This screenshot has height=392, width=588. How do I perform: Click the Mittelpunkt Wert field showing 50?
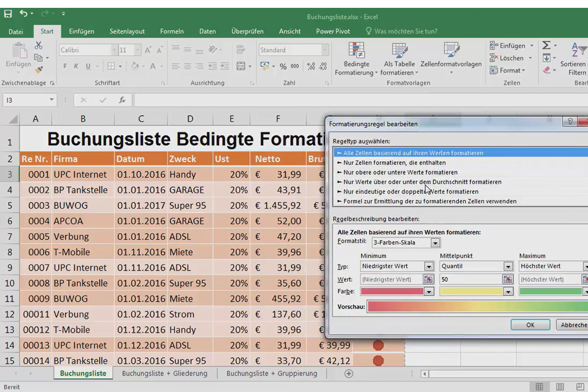click(471, 279)
